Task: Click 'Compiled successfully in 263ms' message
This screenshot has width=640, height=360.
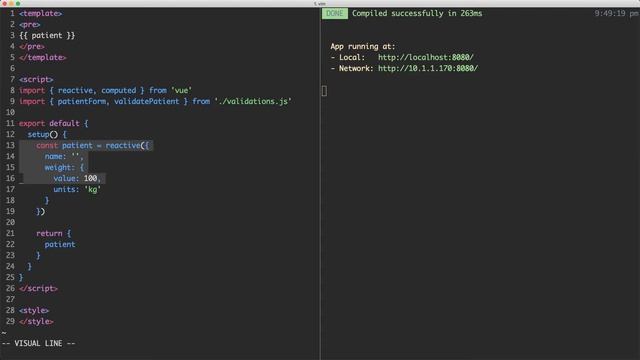Action: [417, 13]
